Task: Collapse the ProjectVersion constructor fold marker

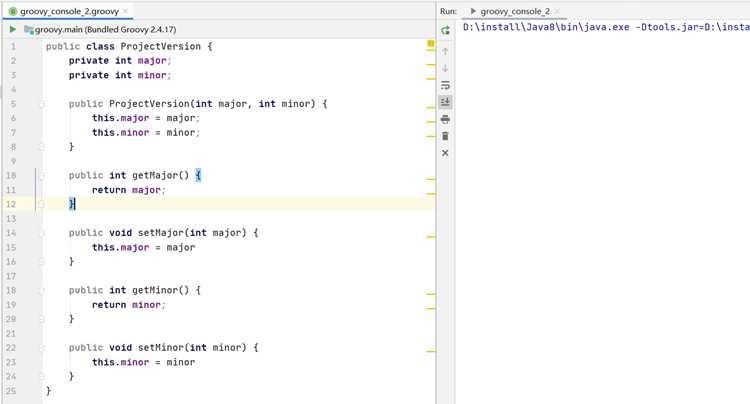Action: [x=42, y=104]
